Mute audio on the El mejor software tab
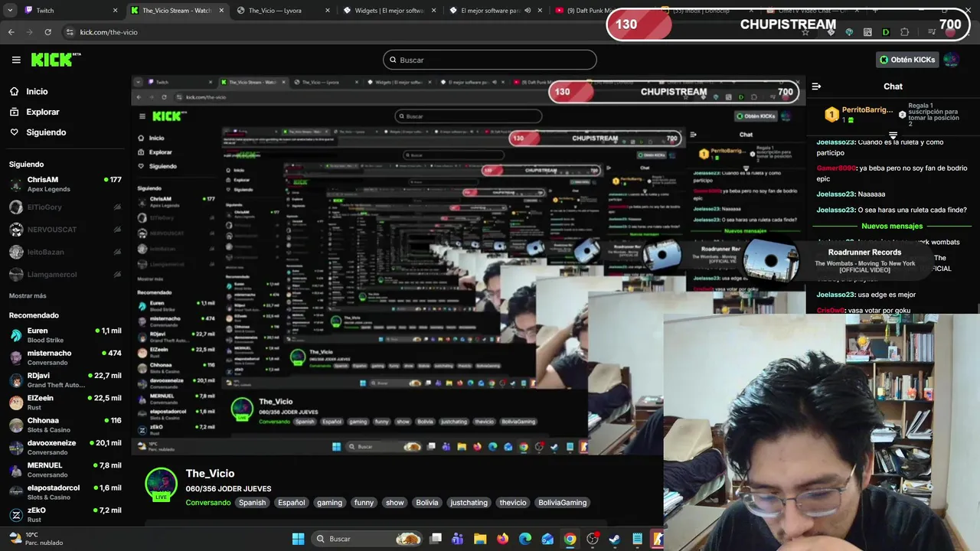The width and height of the screenshot is (980, 551). 528,11
